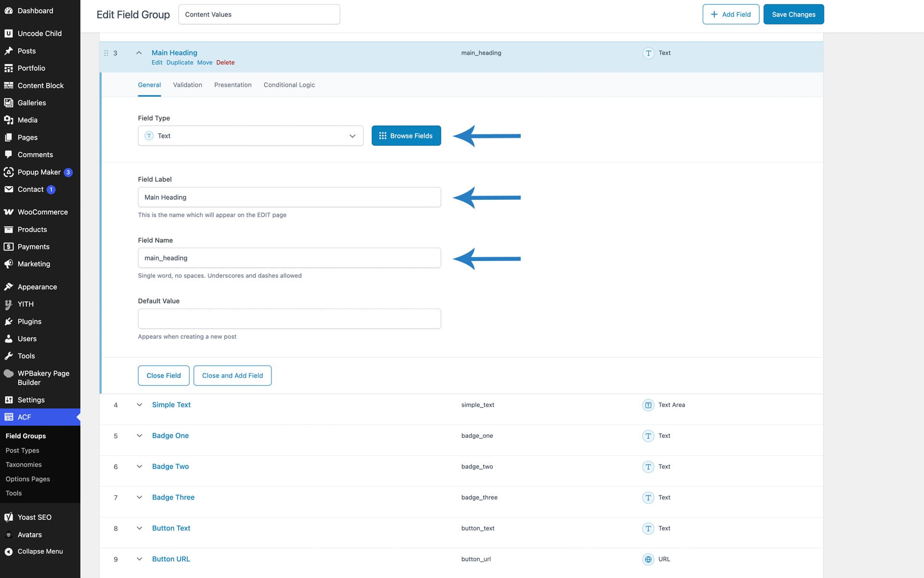Click the WooCommerce logo icon
Viewport: 924px width, 578px height.
(x=9, y=212)
